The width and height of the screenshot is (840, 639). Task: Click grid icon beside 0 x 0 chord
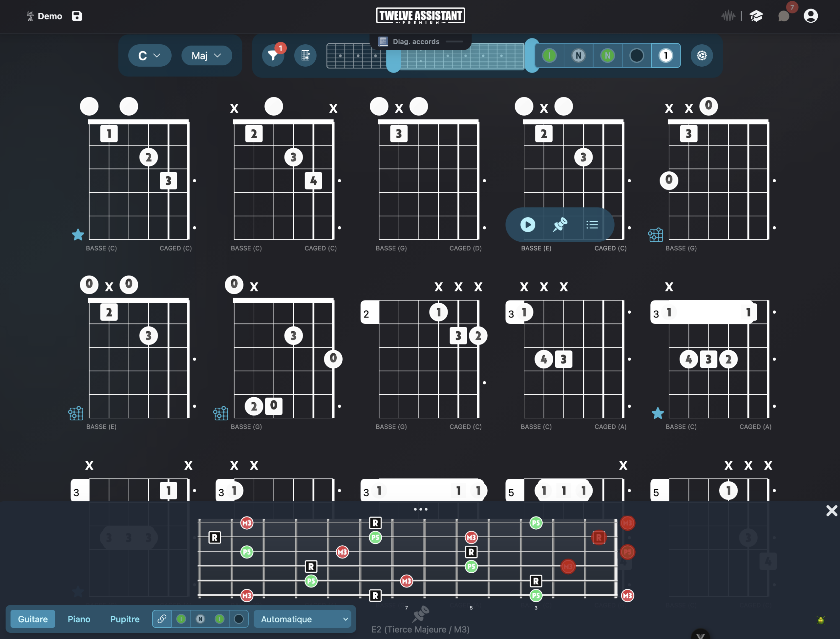pos(76,413)
